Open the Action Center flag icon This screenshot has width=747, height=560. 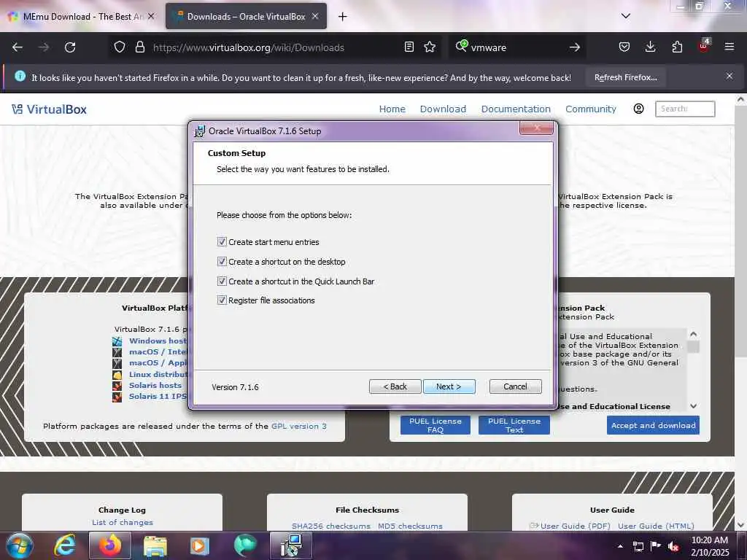pyautogui.click(x=656, y=545)
